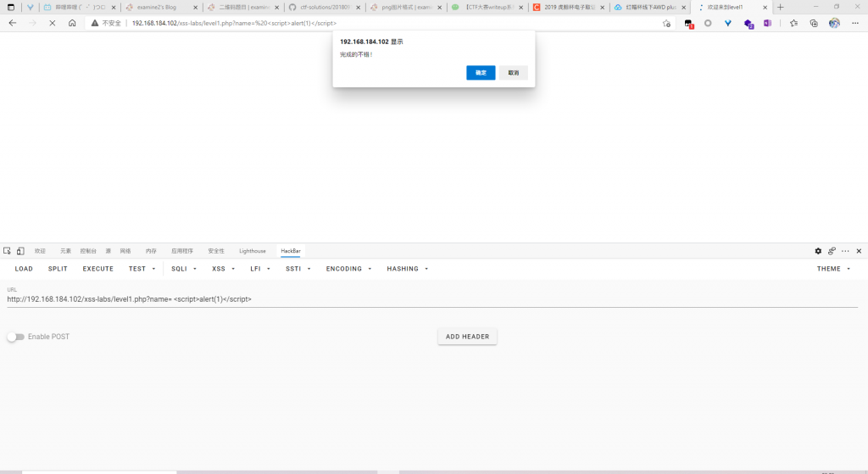This screenshot has height=474, width=868.
Task: Expand the LFI dropdown menu
Action: [x=260, y=269]
